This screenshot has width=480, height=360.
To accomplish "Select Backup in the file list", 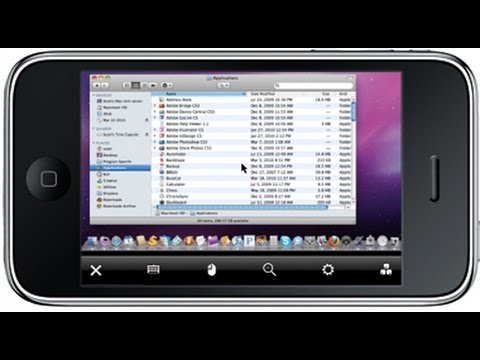I will tap(252, 166).
